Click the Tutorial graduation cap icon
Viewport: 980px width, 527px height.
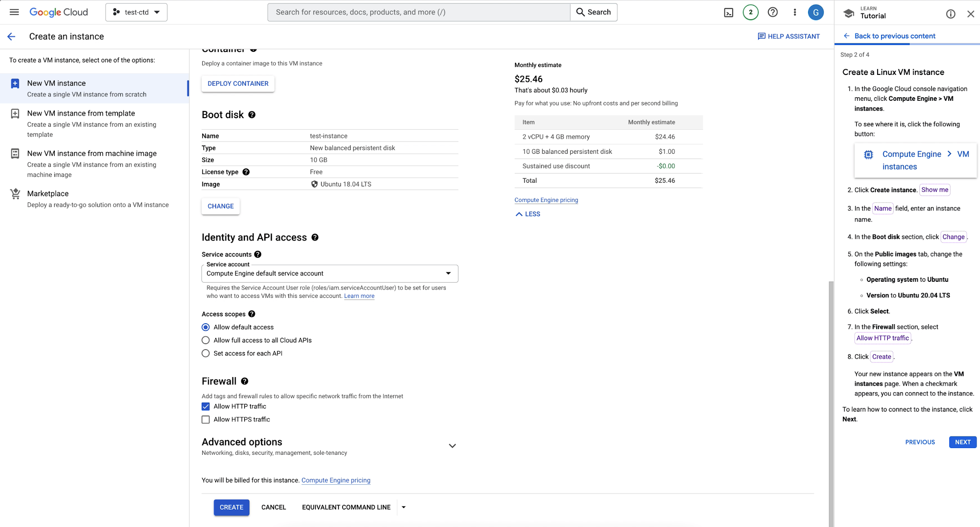point(849,13)
